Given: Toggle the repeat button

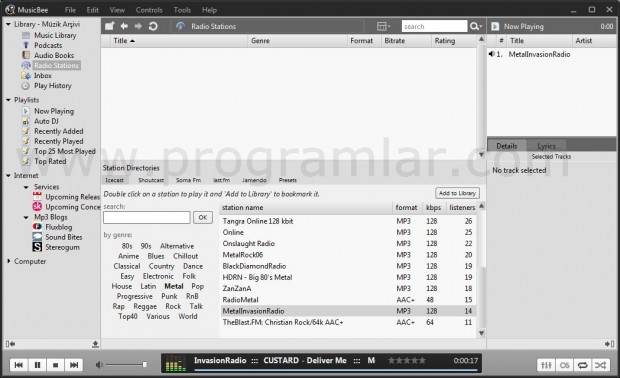Looking at the screenshot, I should (x=582, y=365).
